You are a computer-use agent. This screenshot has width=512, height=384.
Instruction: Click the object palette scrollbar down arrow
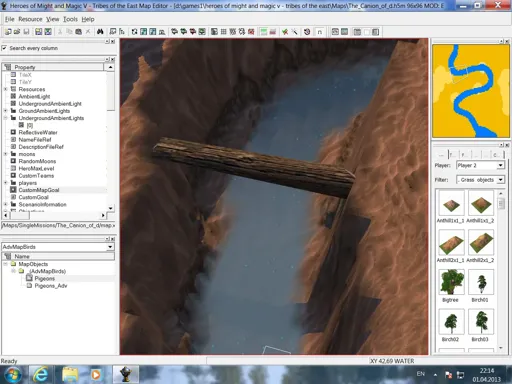pos(501,348)
